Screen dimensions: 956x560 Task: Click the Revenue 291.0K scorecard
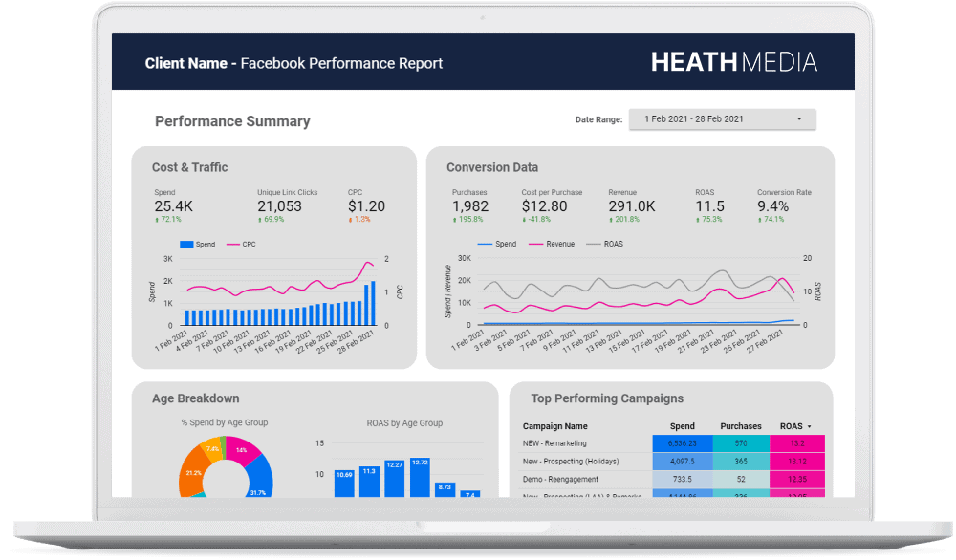pyautogui.click(x=631, y=205)
